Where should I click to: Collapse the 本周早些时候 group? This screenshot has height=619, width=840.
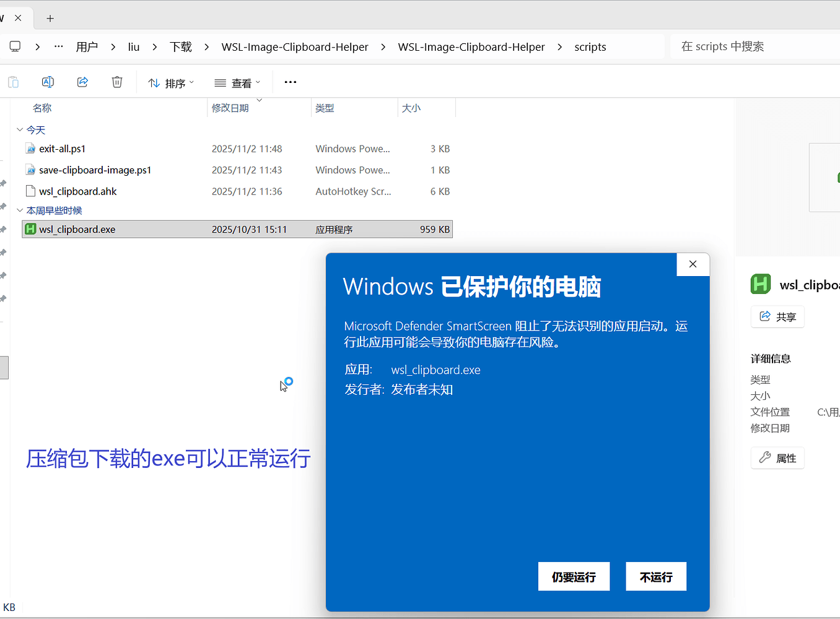[x=20, y=210]
